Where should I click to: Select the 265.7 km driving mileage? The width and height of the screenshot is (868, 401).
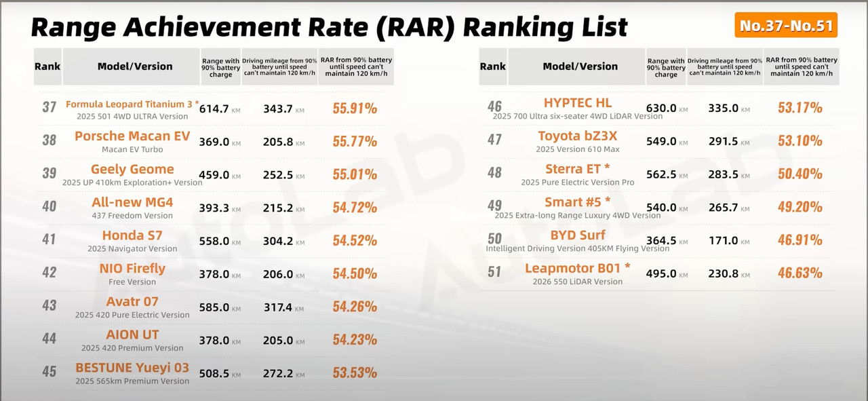(725, 208)
